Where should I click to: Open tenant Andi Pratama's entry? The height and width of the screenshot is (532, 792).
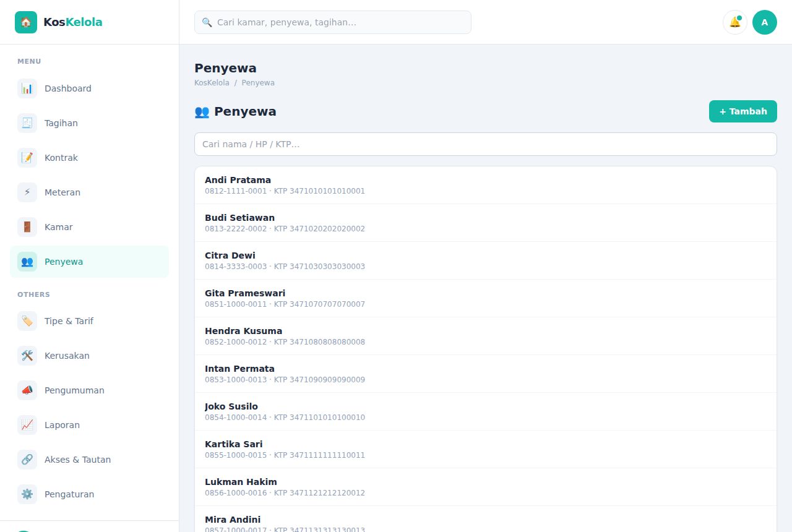[486, 185]
